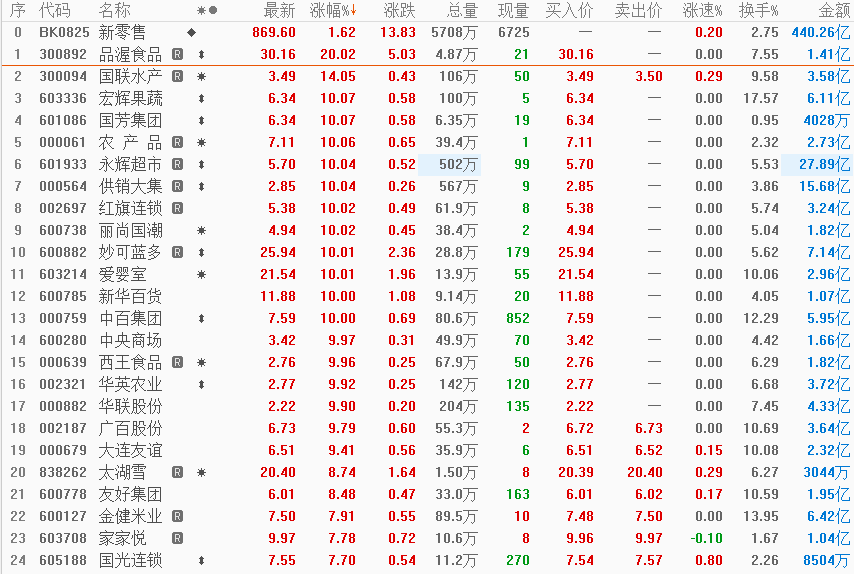Click the arrow marker icon for 永辉超市

coord(202,164)
